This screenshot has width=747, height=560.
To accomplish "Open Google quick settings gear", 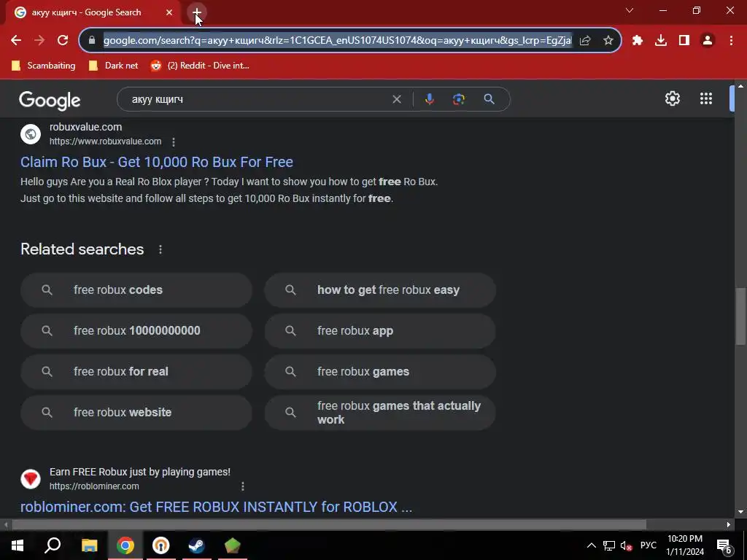I will (672, 98).
